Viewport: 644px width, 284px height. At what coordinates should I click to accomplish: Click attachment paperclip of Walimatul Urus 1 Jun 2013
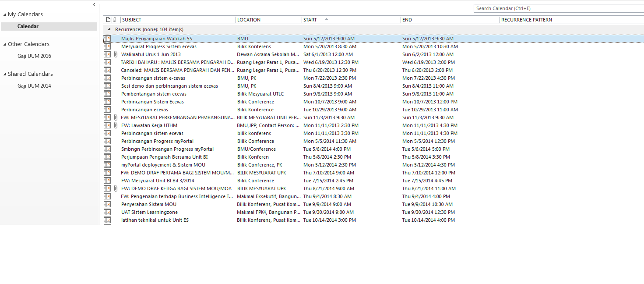coord(116,54)
